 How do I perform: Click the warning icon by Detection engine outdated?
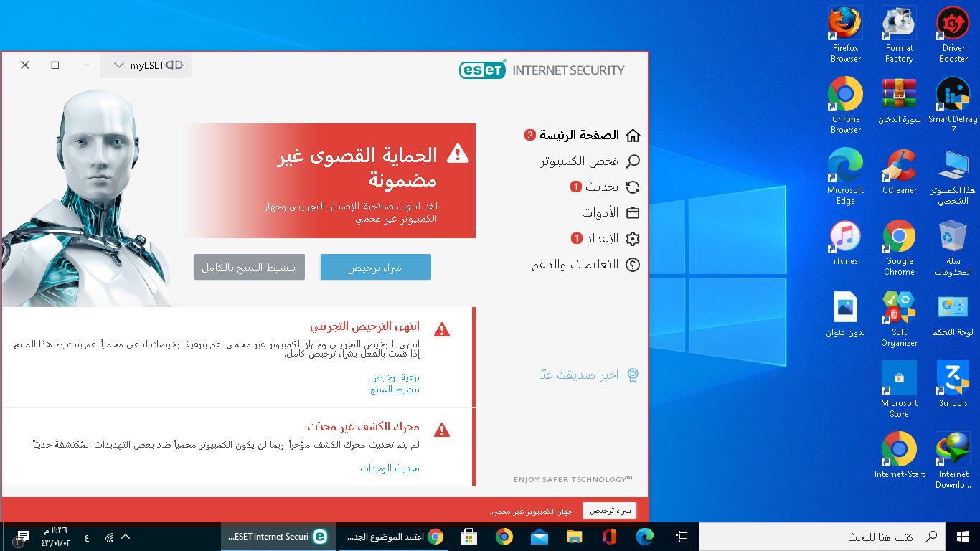(x=442, y=429)
